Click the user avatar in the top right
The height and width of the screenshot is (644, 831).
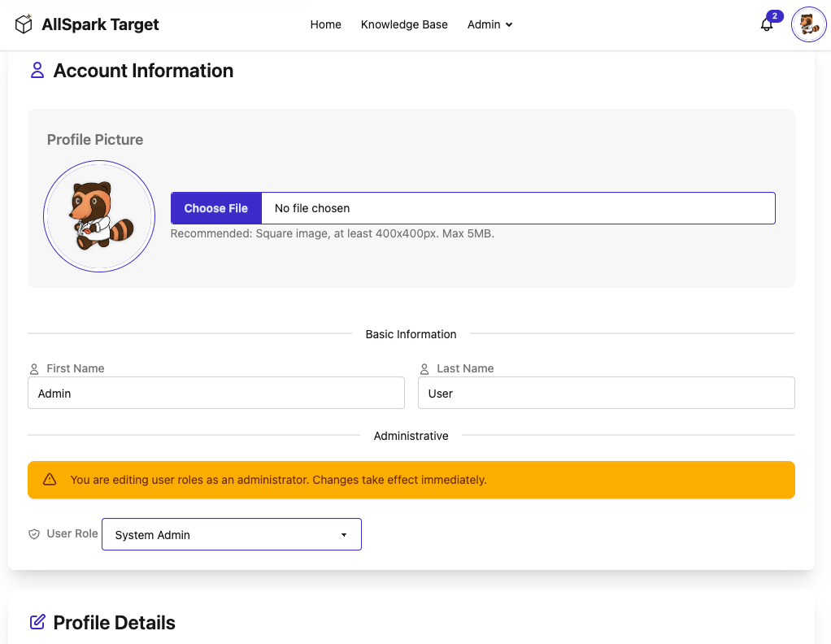click(808, 24)
